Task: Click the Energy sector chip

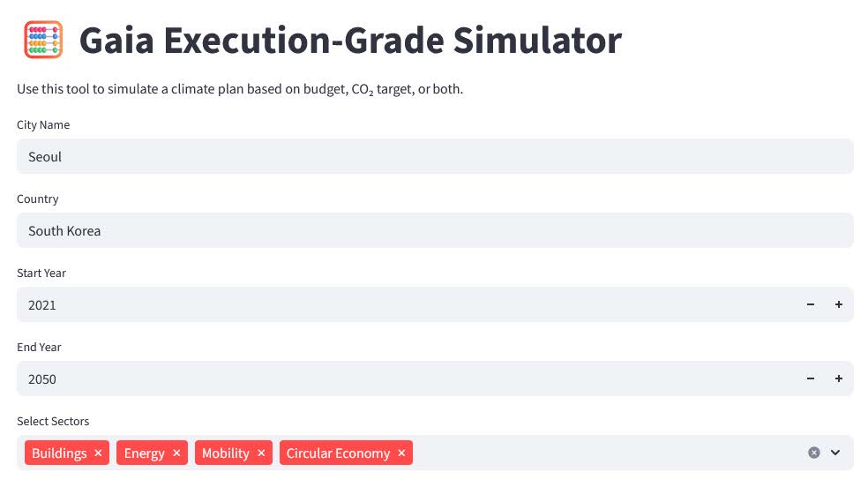Action: [x=144, y=453]
